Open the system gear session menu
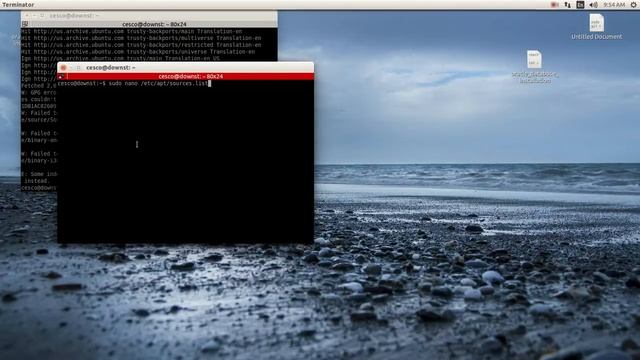640x360 pixels. point(633,5)
